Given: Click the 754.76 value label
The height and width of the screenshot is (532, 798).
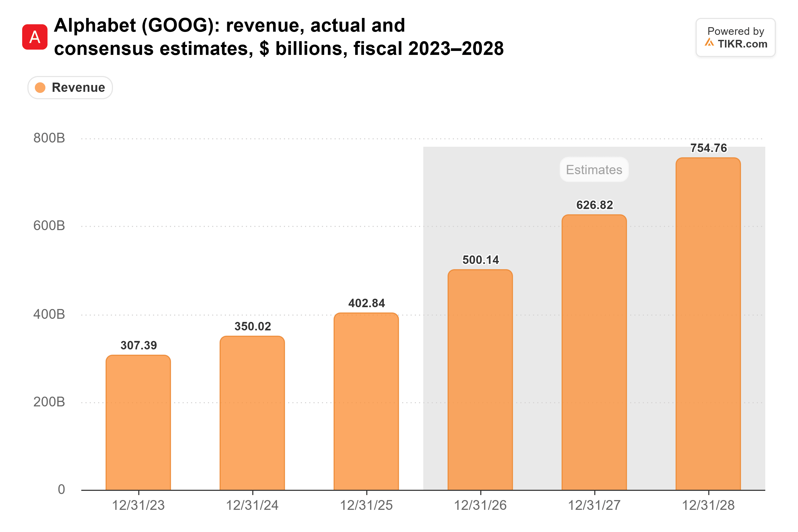Looking at the screenshot, I should (x=709, y=148).
